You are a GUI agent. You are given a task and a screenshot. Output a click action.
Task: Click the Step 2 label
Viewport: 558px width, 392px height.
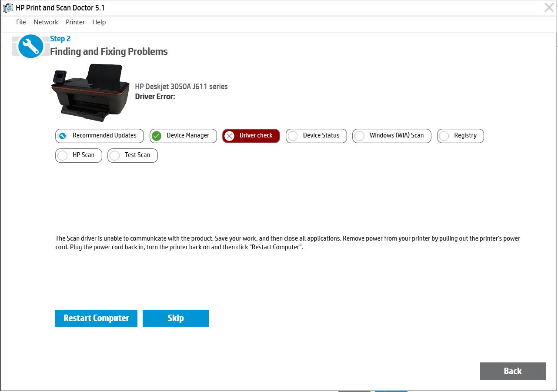pos(60,39)
